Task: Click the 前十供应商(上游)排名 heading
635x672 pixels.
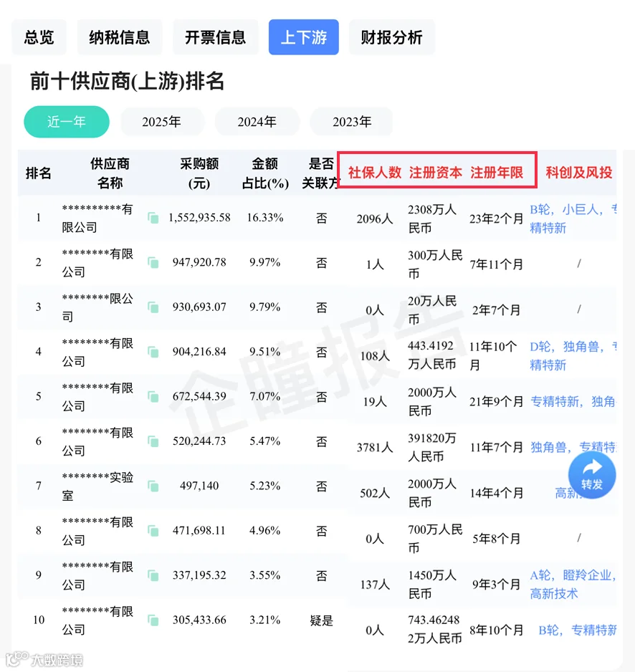Action: pos(128,81)
